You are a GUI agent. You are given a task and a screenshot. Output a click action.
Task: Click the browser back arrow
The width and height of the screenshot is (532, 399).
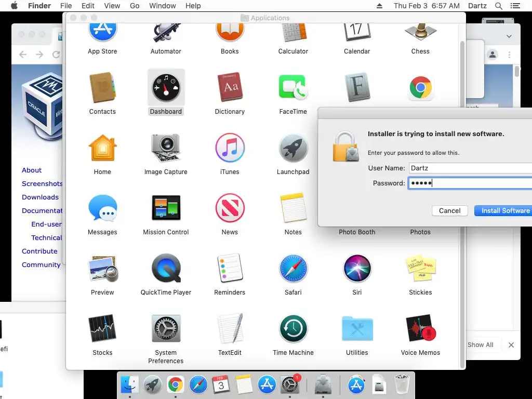tap(23, 54)
